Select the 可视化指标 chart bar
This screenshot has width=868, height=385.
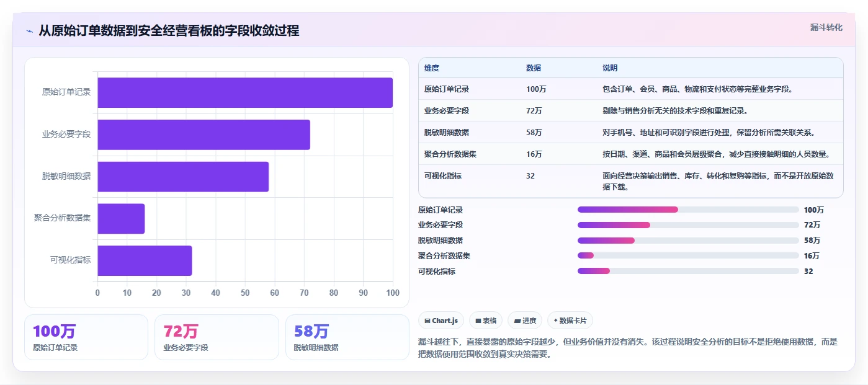click(x=145, y=260)
